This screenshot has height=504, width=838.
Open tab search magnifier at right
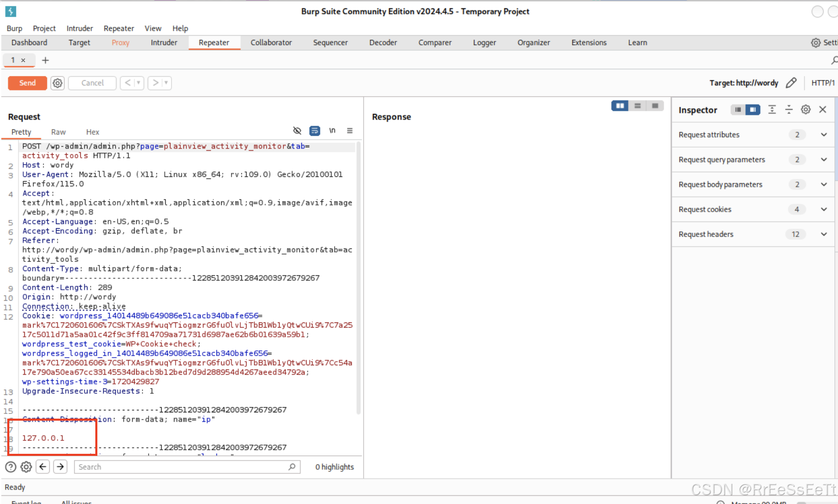834,61
